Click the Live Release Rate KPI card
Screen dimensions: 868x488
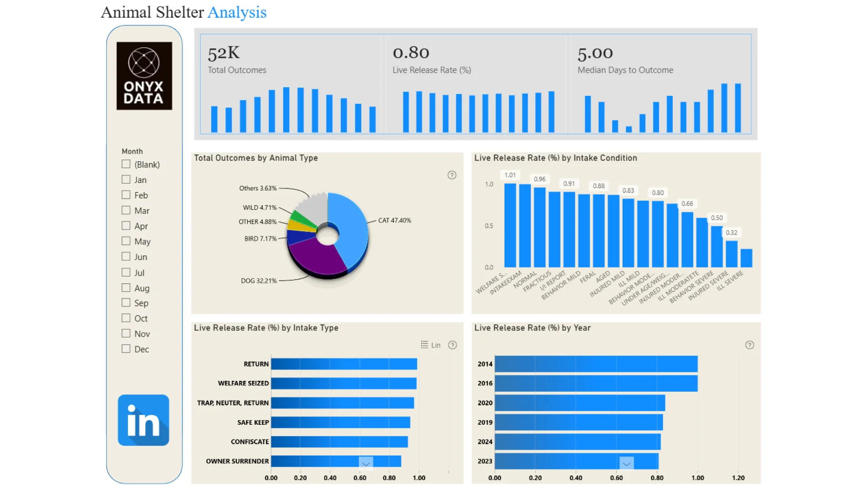[x=476, y=84]
